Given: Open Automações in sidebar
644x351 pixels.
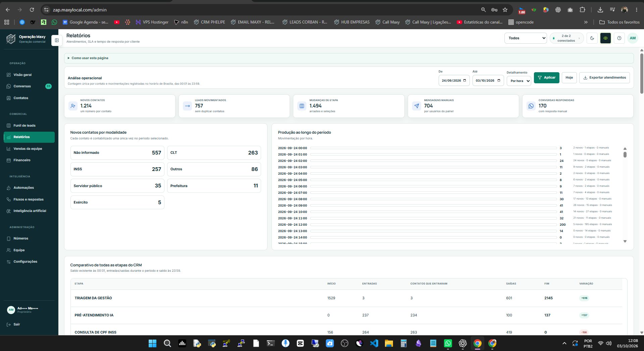Looking at the screenshot, I should [x=29, y=188].
